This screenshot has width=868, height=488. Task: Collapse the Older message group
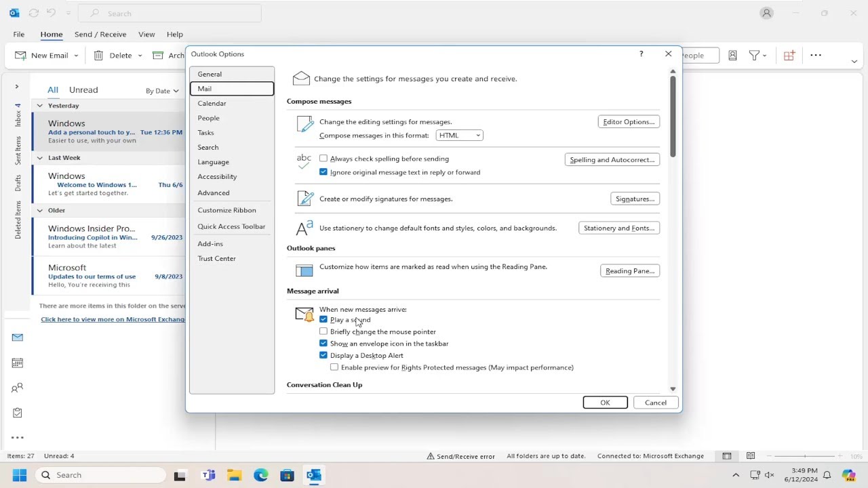tap(40, 210)
